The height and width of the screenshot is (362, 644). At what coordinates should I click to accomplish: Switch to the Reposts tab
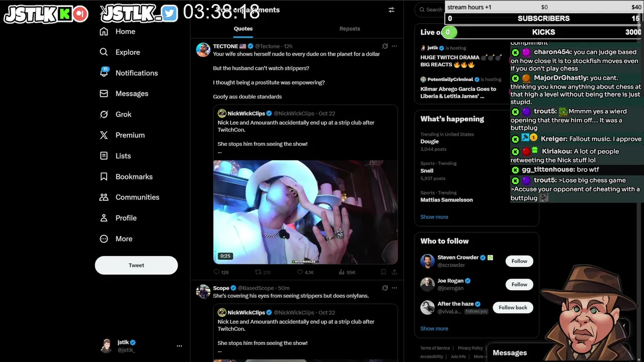pyautogui.click(x=350, y=29)
